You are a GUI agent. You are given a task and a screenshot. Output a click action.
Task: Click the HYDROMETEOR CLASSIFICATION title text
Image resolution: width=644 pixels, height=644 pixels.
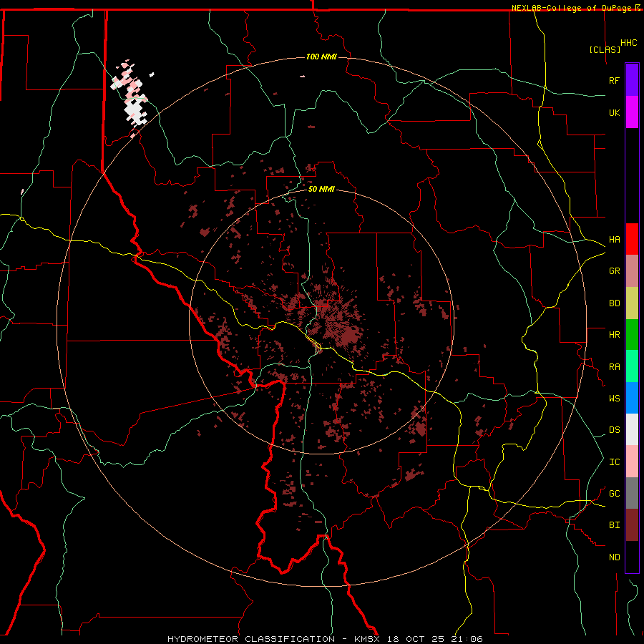pyautogui.click(x=251, y=639)
